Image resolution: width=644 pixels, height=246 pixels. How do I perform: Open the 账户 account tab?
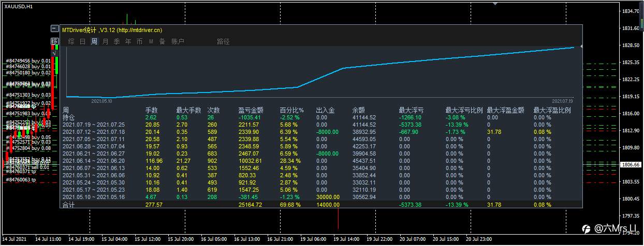[x=178, y=41]
